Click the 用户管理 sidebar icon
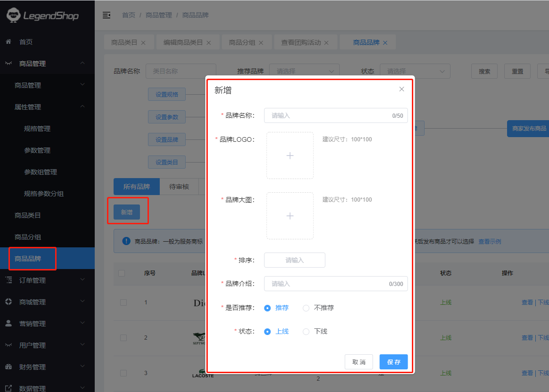This screenshot has height=392, width=549. [x=8, y=345]
